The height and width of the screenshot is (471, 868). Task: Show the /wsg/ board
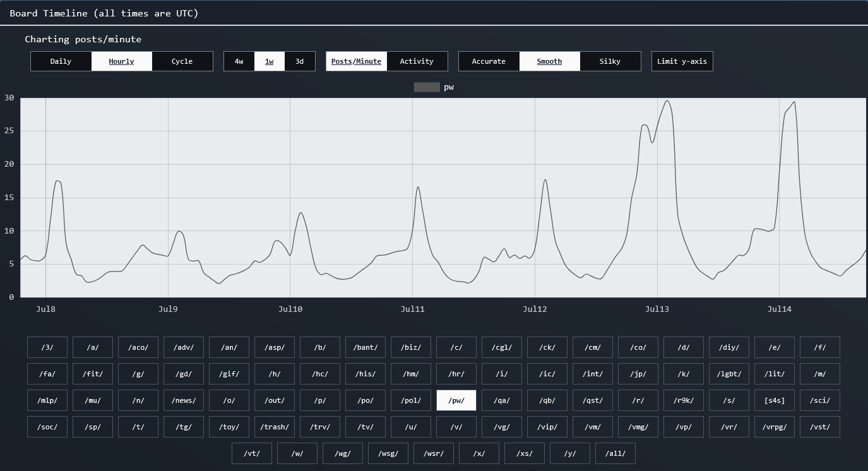pyautogui.click(x=388, y=453)
